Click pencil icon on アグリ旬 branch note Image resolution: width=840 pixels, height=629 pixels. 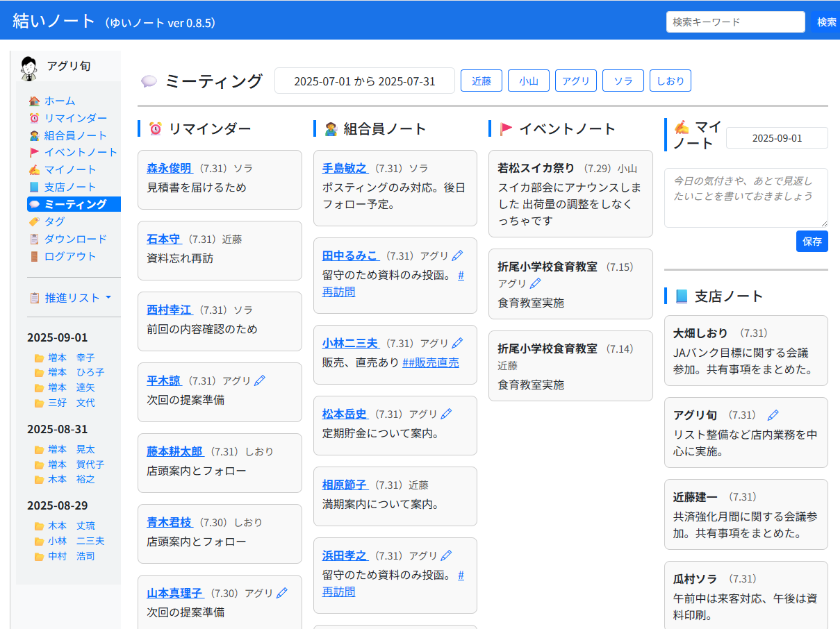pyautogui.click(x=773, y=415)
